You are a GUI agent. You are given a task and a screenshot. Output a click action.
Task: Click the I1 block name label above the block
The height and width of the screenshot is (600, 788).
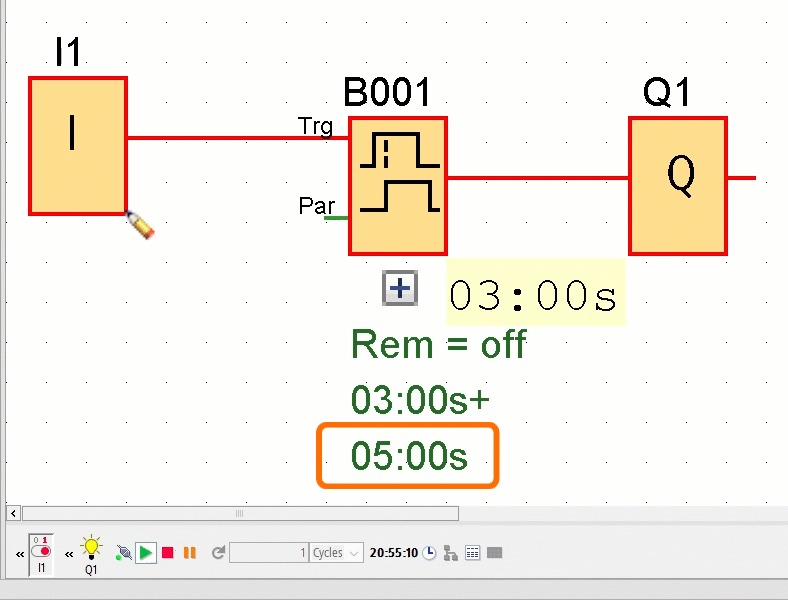68,52
